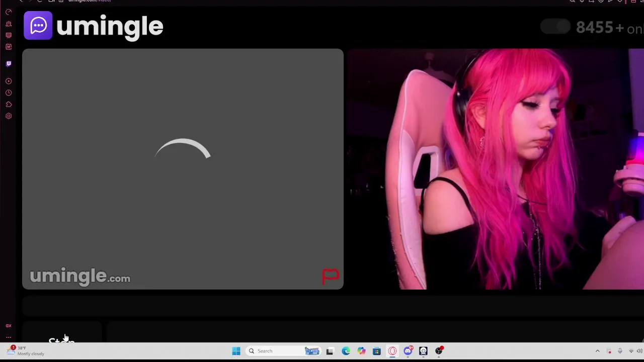644x362 pixels.
Task: Report stranger with the red flag icon
Action: click(331, 277)
